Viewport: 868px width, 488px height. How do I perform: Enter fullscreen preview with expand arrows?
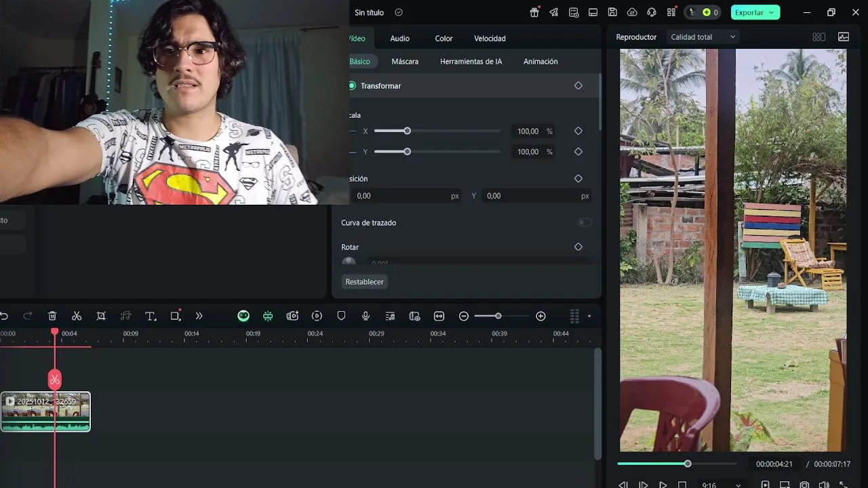point(844,485)
